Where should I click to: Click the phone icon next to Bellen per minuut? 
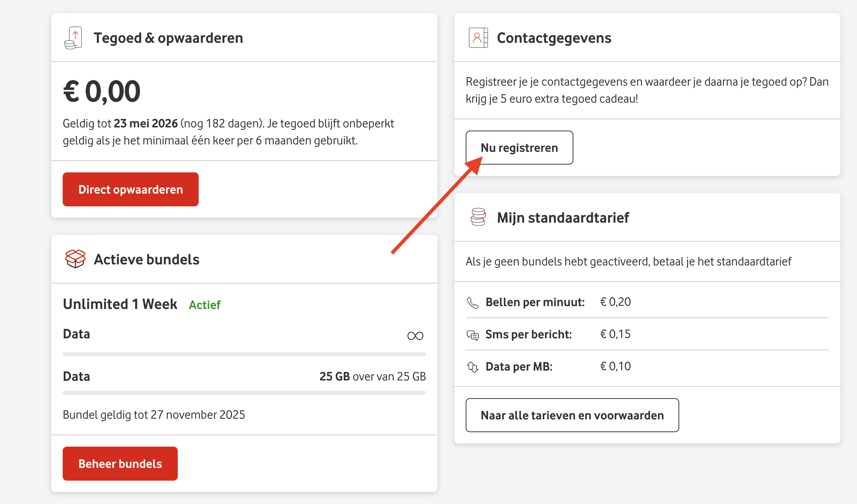pyautogui.click(x=473, y=303)
